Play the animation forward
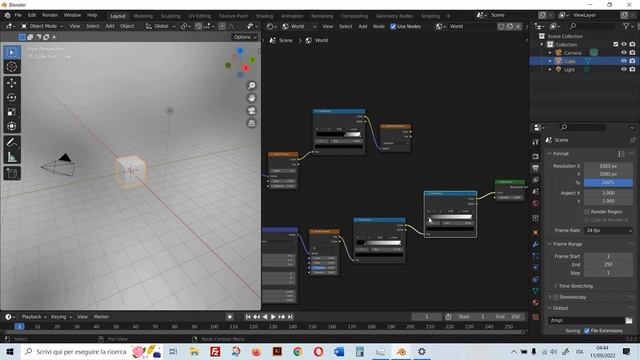This screenshot has width=640, height=360. [273, 317]
